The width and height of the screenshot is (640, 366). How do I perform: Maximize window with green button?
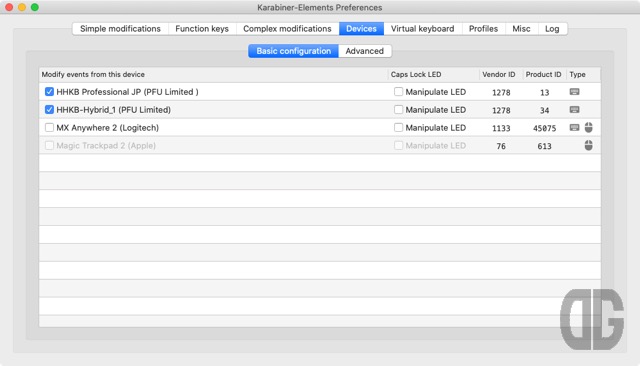pos(35,7)
